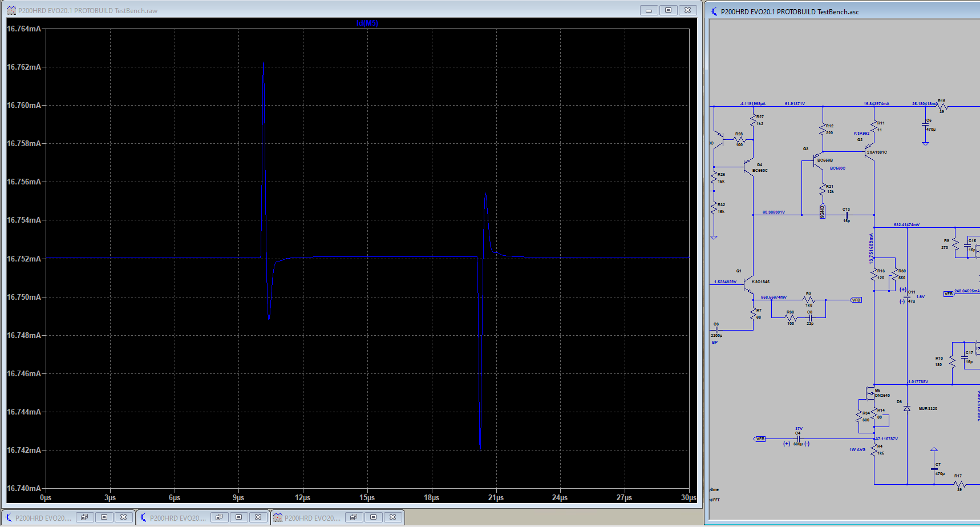Click the SGND net flag below R21
980x527 pixels.
[x=822, y=211]
